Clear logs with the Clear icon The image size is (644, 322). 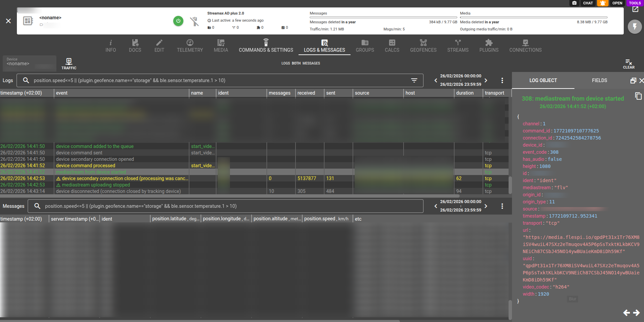pos(628,64)
